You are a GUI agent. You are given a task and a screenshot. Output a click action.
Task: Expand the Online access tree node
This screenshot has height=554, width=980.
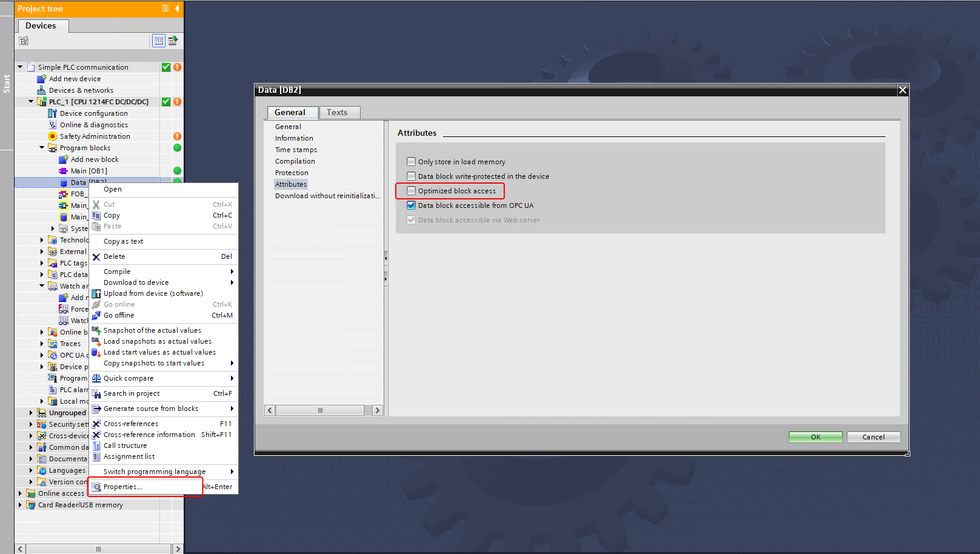coord(20,493)
